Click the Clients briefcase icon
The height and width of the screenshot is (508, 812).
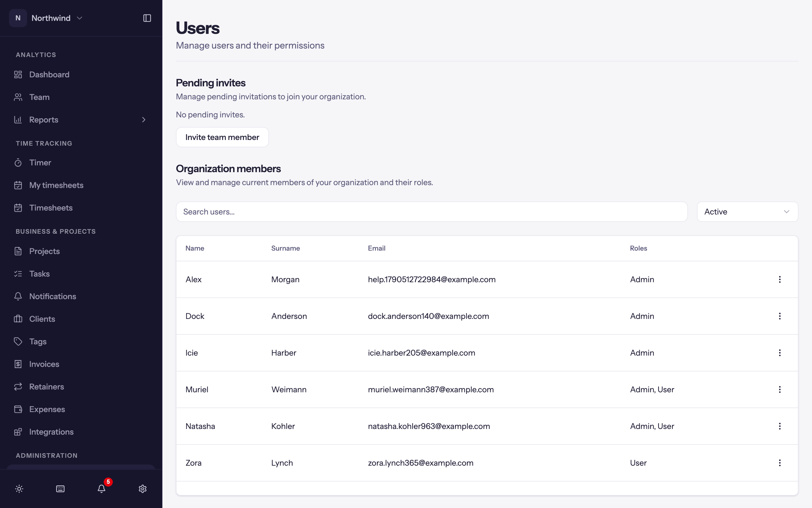click(18, 319)
